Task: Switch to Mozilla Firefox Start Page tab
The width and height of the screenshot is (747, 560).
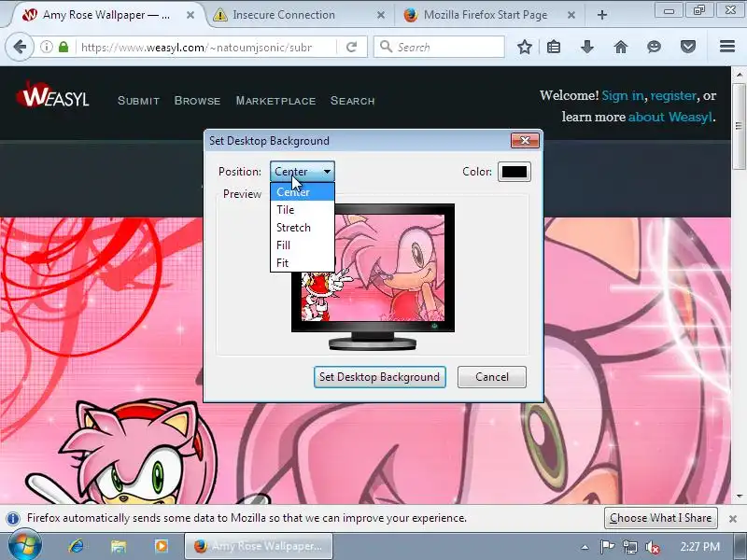Action: coord(488,15)
